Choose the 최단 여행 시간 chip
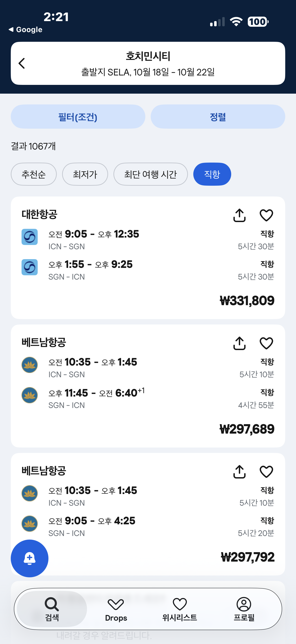Image resolution: width=296 pixels, height=644 pixels. tap(150, 174)
